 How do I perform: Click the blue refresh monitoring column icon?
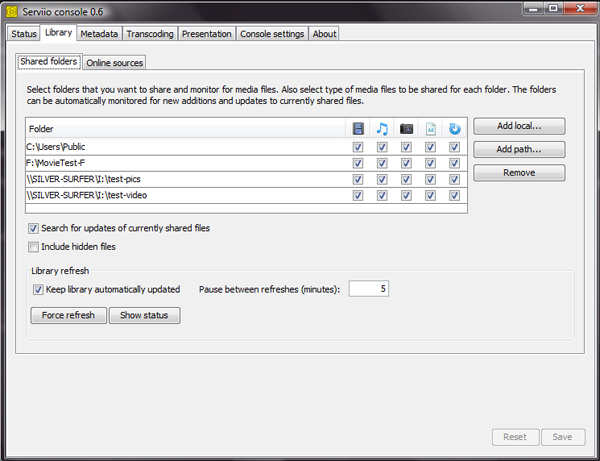pos(454,128)
